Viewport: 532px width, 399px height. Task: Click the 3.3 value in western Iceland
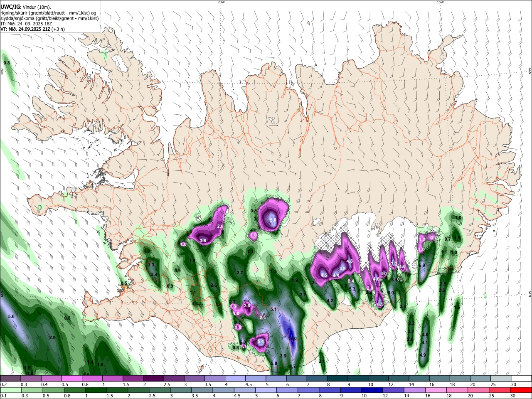[151, 265]
